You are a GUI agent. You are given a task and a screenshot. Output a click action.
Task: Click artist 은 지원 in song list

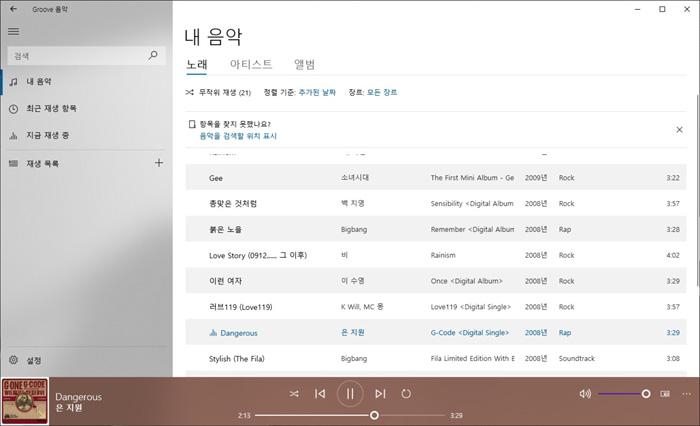(353, 333)
